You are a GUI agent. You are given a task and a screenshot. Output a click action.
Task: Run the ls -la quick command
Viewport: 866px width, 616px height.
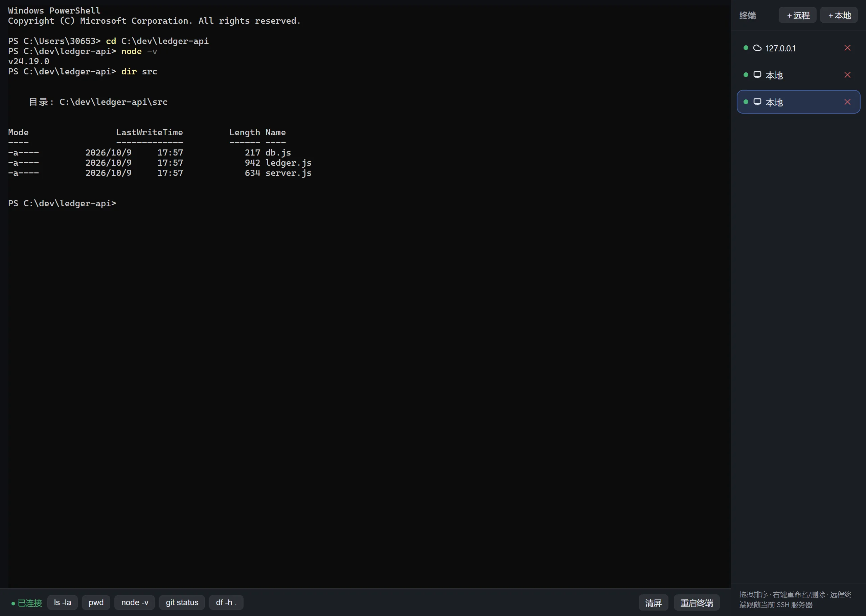pos(62,602)
